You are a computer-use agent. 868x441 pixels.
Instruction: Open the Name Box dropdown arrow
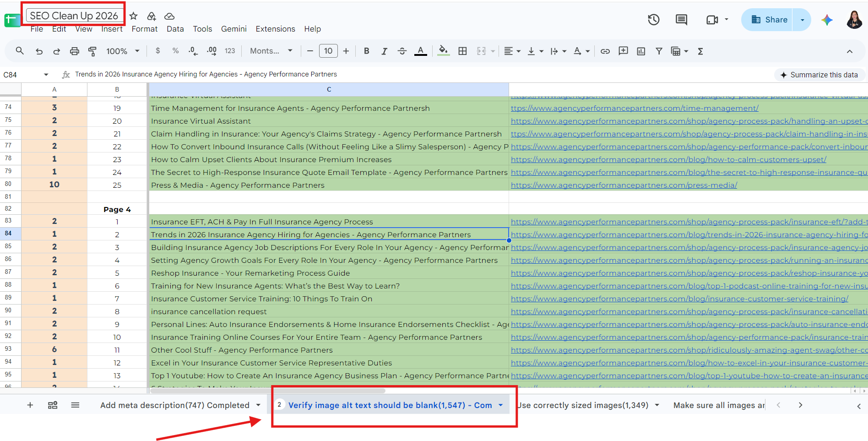(x=46, y=75)
